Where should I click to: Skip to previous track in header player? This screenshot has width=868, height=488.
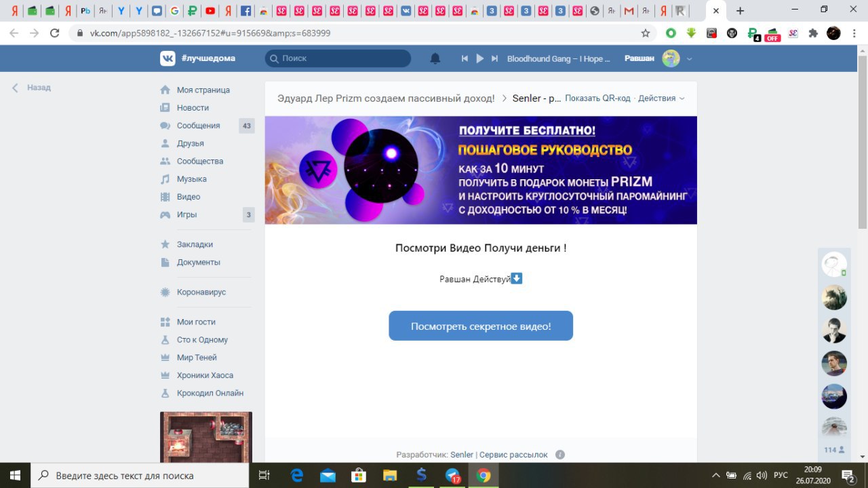(x=465, y=58)
